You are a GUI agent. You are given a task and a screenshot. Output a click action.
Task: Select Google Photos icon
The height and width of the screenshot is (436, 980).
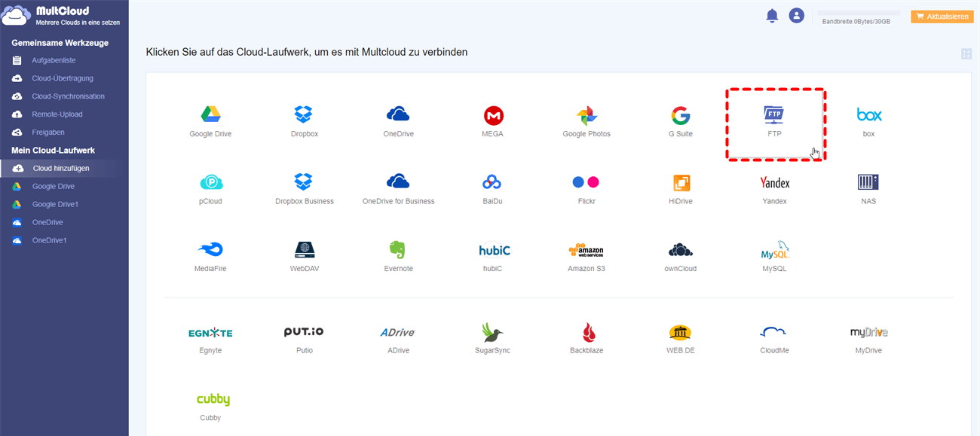[x=586, y=116]
